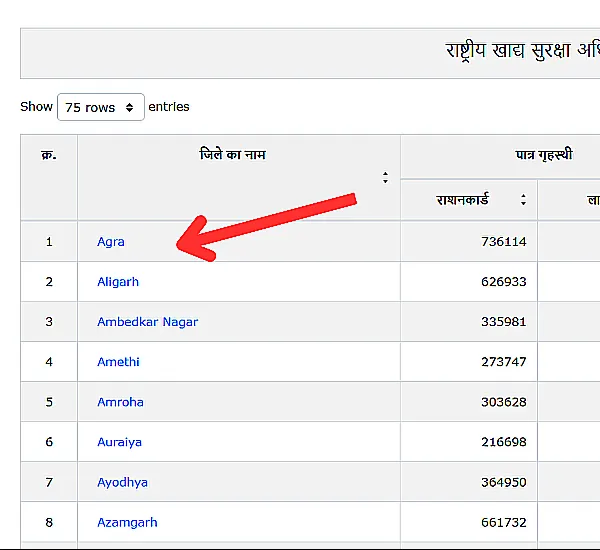600x550 pixels.
Task: Click the राशनकार्ड column header label
Action: (x=462, y=200)
